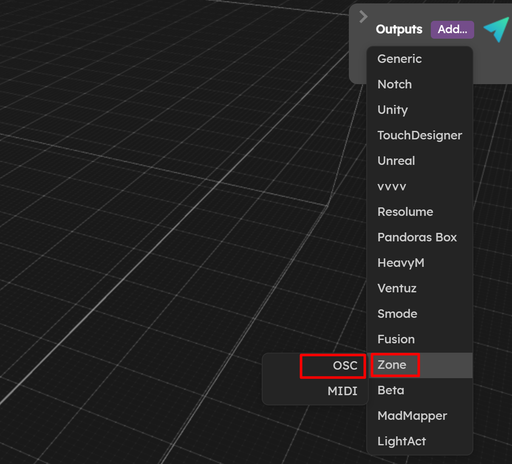Viewport: 512px width, 464px height.
Task: Select OSC in the Zone submenu
Action: (x=315, y=366)
